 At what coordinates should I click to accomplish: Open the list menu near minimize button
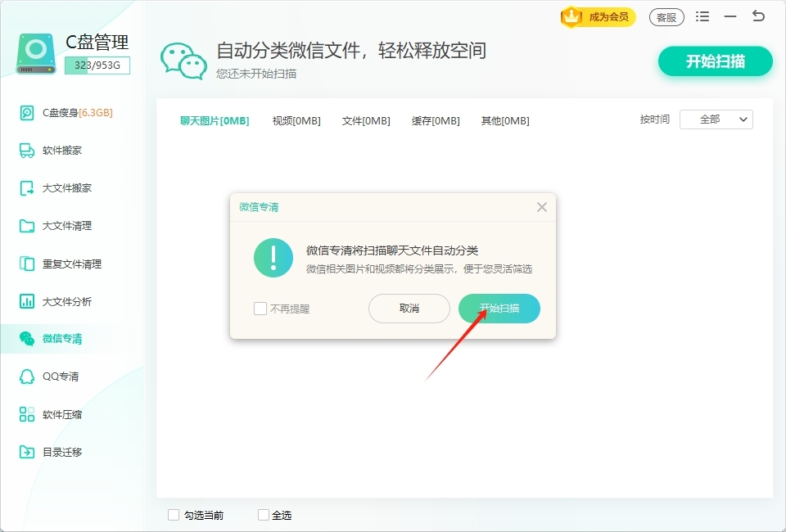pyautogui.click(x=701, y=16)
